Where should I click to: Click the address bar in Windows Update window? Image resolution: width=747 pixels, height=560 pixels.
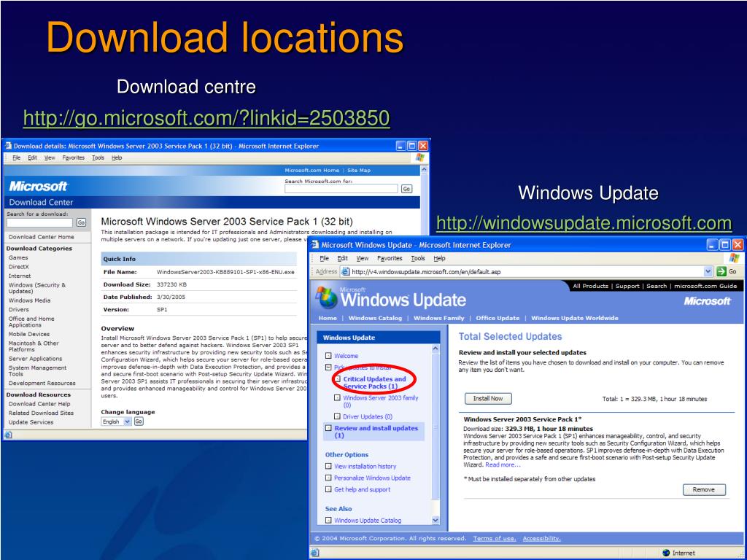(x=527, y=272)
